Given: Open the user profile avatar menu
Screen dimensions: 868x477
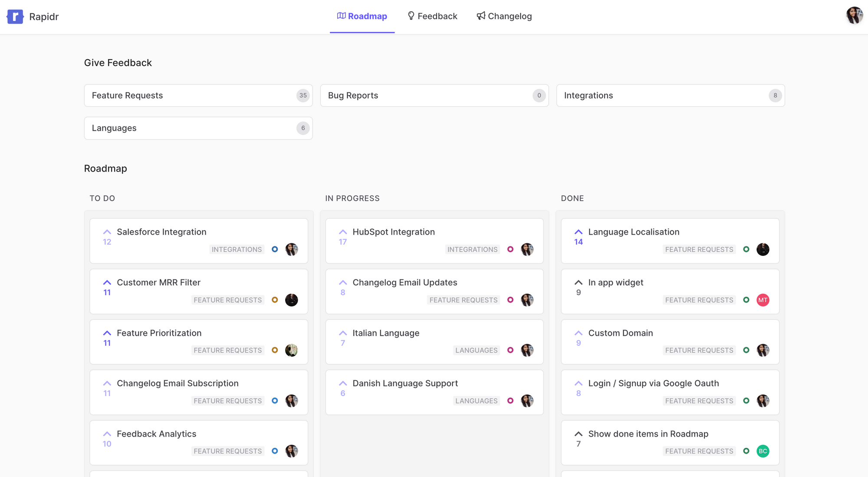Looking at the screenshot, I should 855,15.
